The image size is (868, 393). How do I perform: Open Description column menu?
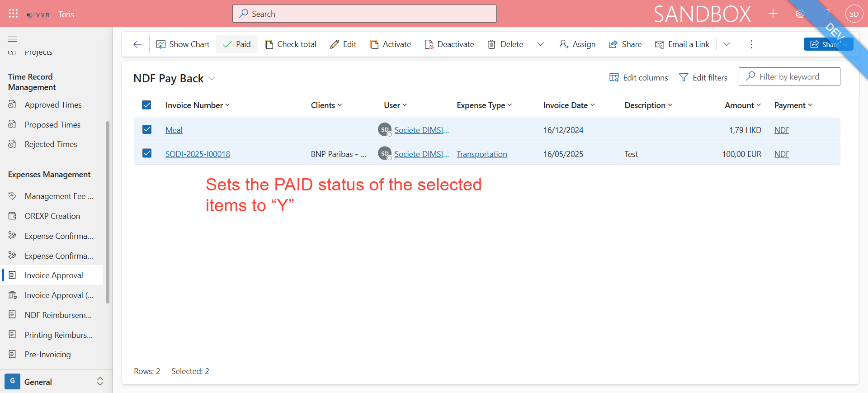tap(649, 105)
